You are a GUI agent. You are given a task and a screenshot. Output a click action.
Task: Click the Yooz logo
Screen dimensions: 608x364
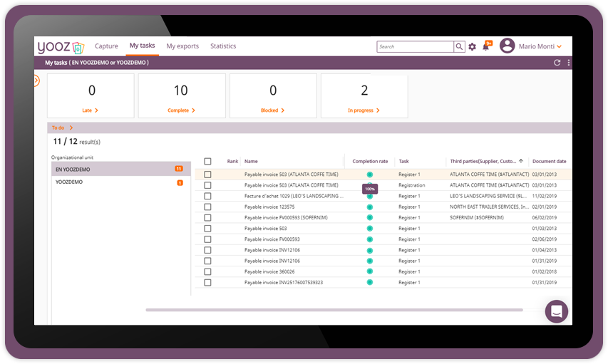(x=61, y=47)
